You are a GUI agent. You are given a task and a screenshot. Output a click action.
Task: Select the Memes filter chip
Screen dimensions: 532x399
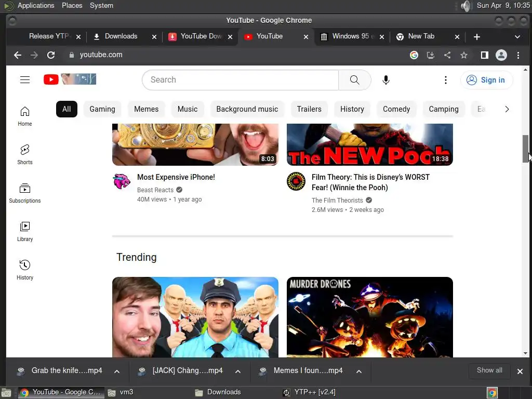point(146,109)
